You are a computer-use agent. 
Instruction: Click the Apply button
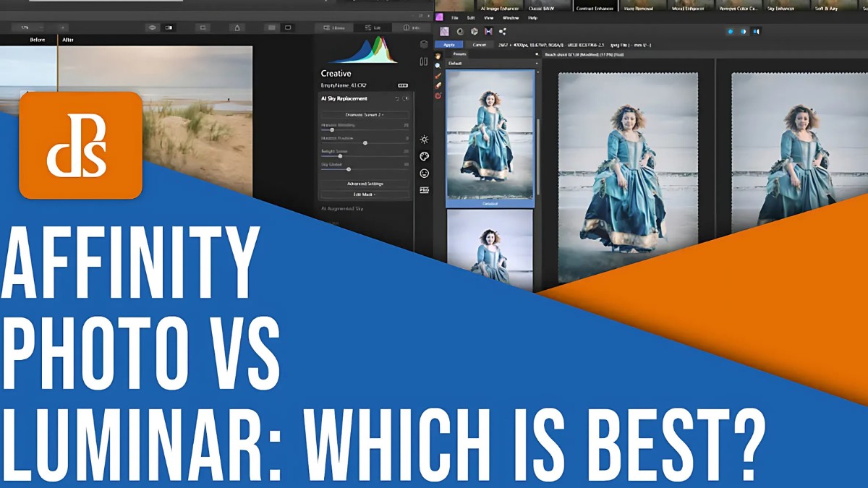pyautogui.click(x=448, y=44)
